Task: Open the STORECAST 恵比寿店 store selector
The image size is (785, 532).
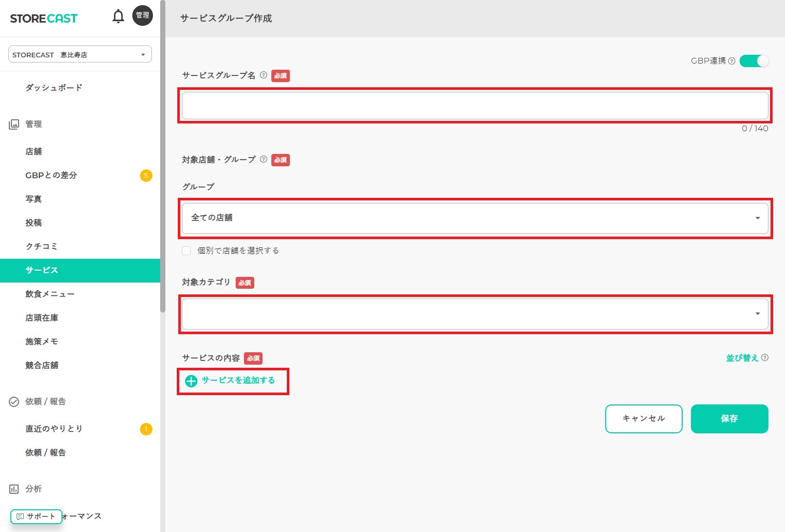Action: pos(80,54)
